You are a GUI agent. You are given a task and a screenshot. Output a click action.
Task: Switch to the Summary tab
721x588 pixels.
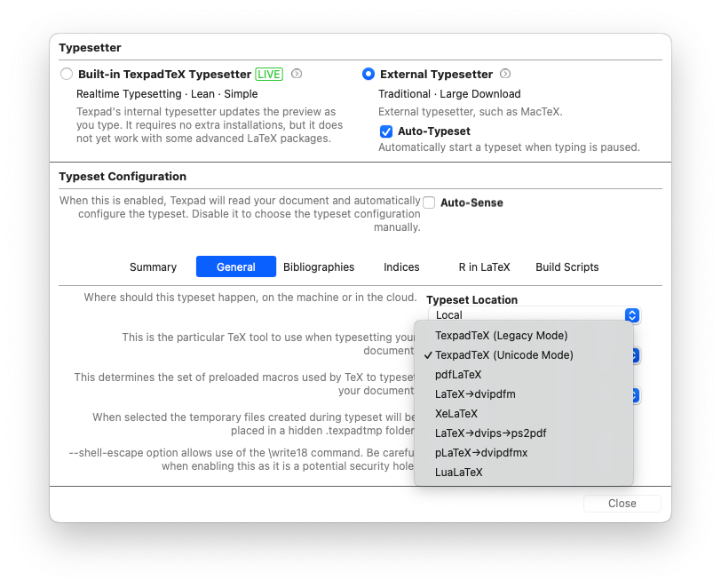point(153,266)
